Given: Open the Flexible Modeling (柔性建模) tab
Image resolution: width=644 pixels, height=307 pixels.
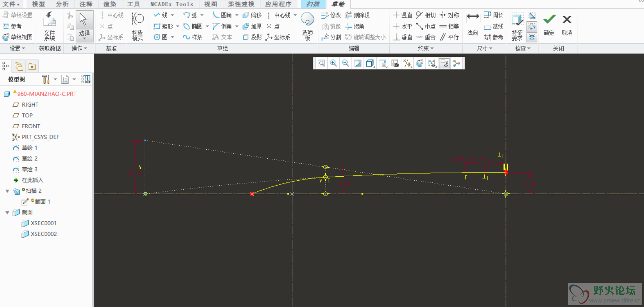Looking at the screenshot, I should pos(241,4).
